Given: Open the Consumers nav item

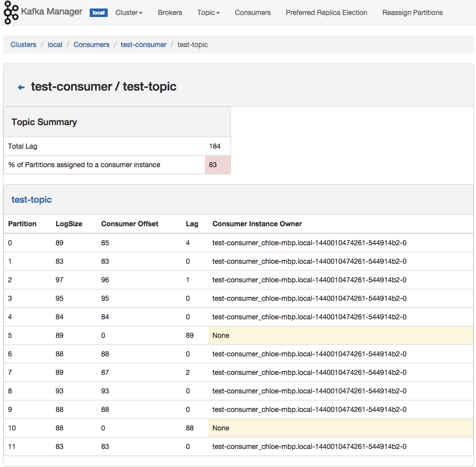Looking at the screenshot, I should pyautogui.click(x=253, y=13).
